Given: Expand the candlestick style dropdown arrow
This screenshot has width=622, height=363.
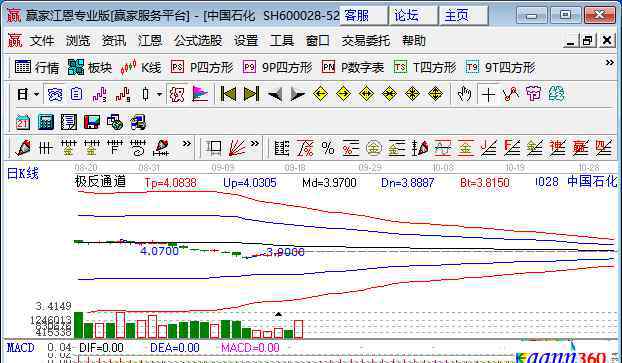Looking at the screenshot, I should coord(159,94).
